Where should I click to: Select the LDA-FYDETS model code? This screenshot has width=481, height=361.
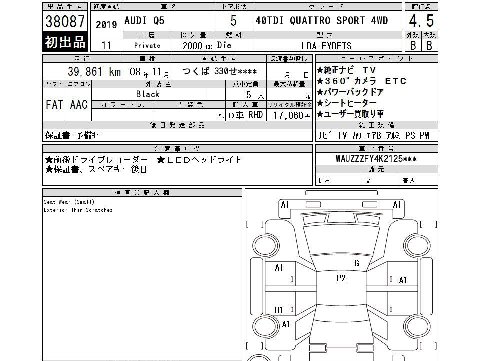coord(326,45)
